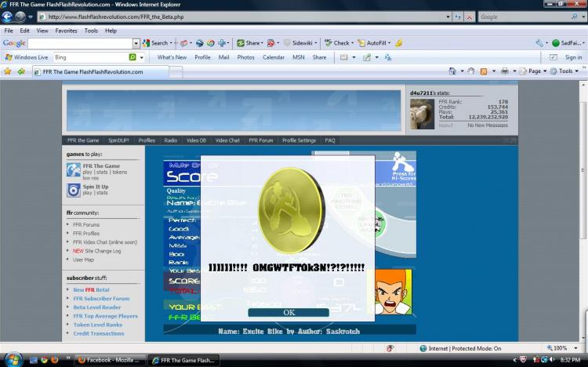Viewport: 588px width, 367px height.
Task: Click the flashflashrevolution URL address bar
Action: (241, 17)
